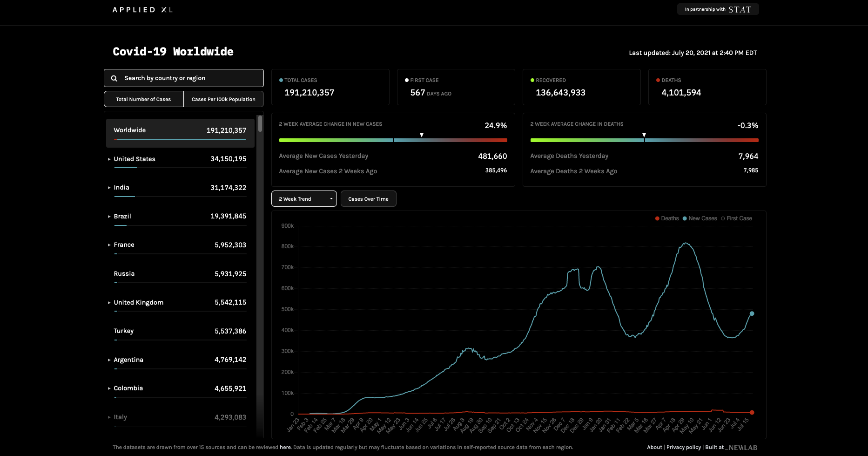Click United States case count 34,150,195
The width and height of the screenshot is (868, 456).
tap(228, 159)
